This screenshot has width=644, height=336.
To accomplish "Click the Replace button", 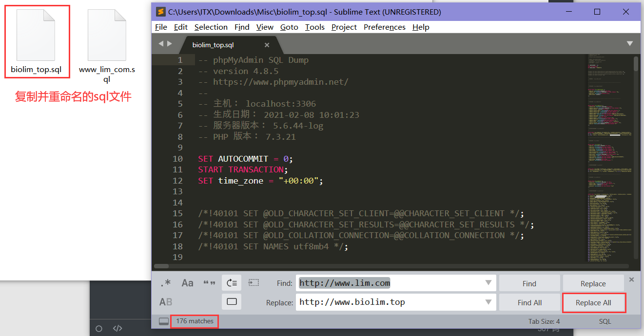I will click(593, 283).
